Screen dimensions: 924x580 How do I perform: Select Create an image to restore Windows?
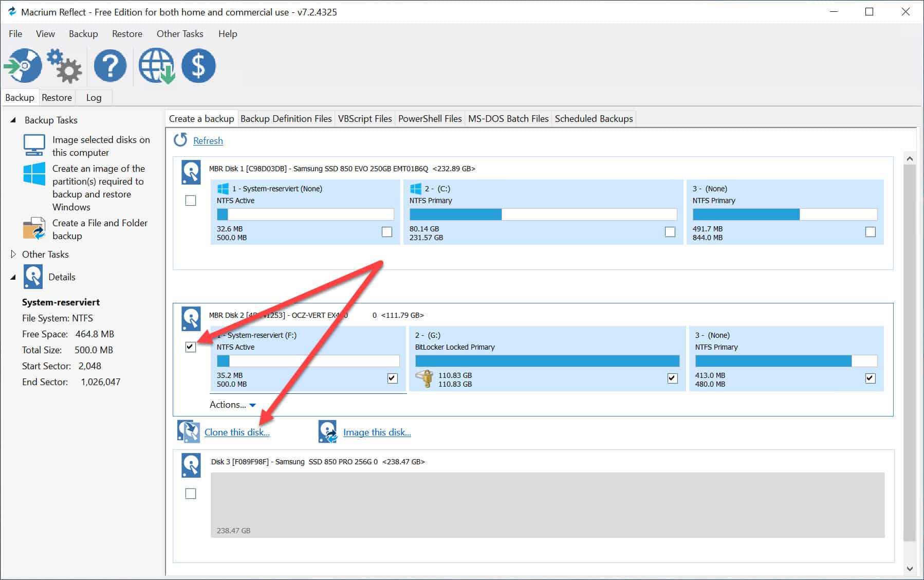pos(99,188)
